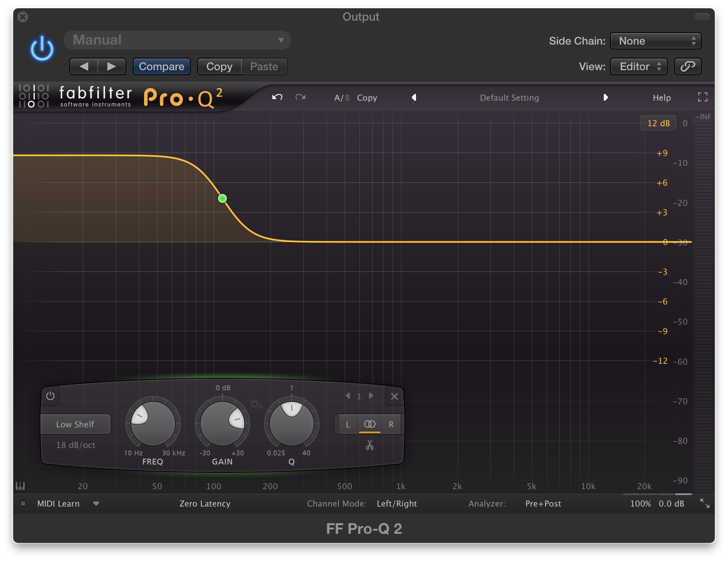Screen dimensions: 728x561
Task: Select previous FabFilter preset arrow
Action: [414, 97]
